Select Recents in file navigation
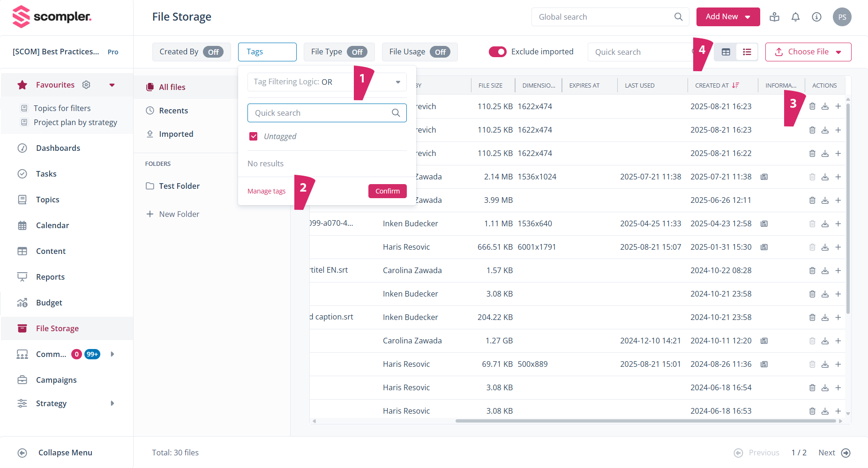This screenshot has height=468, width=868. coord(173,111)
